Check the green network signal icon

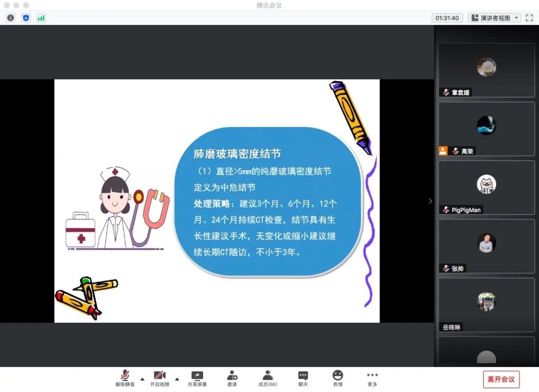pos(41,18)
